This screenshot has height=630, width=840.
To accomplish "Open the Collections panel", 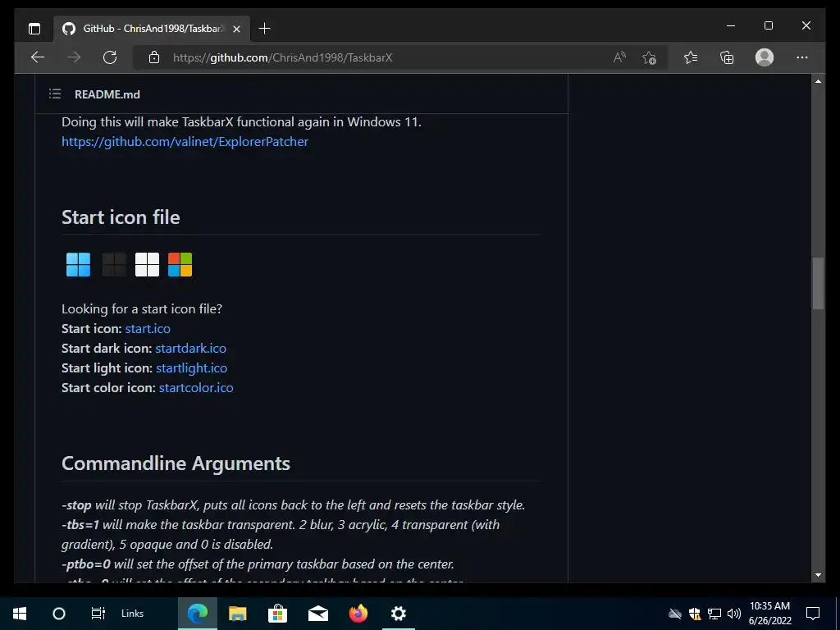I will click(x=727, y=57).
